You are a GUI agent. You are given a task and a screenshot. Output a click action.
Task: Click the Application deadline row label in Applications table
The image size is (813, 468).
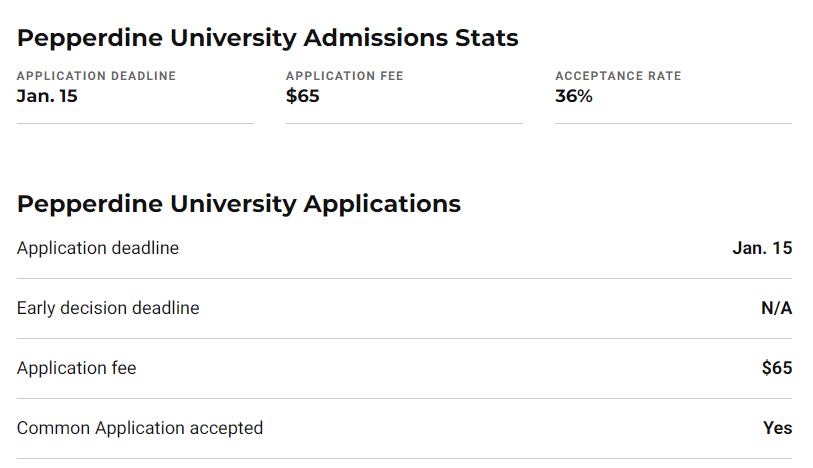(98, 248)
